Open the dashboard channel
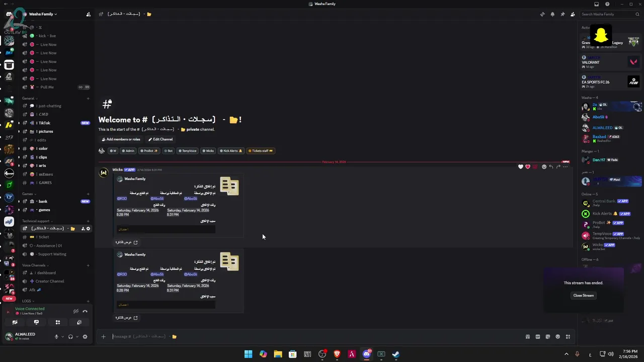Viewport: 644px width, 362px height. (x=55, y=273)
